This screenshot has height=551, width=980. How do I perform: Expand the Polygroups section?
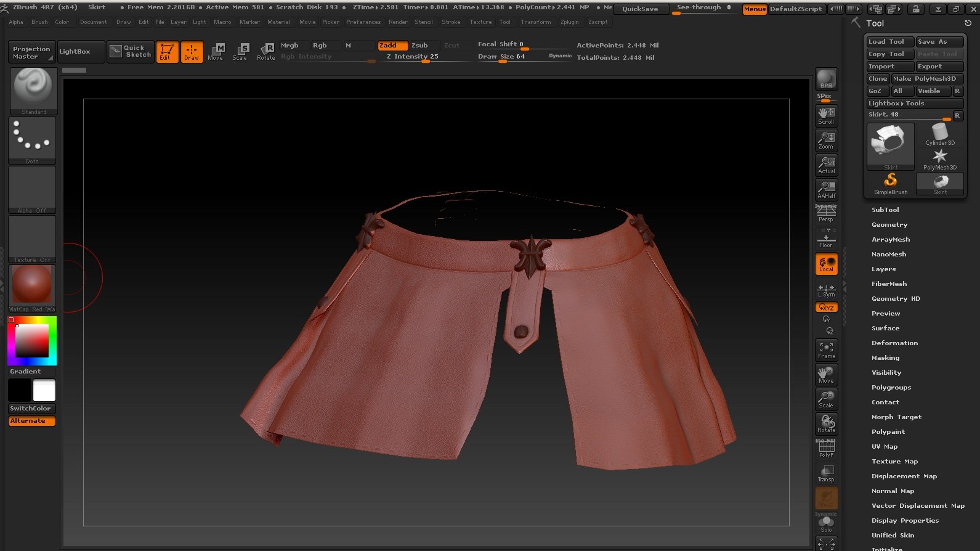(x=891, y=388)
